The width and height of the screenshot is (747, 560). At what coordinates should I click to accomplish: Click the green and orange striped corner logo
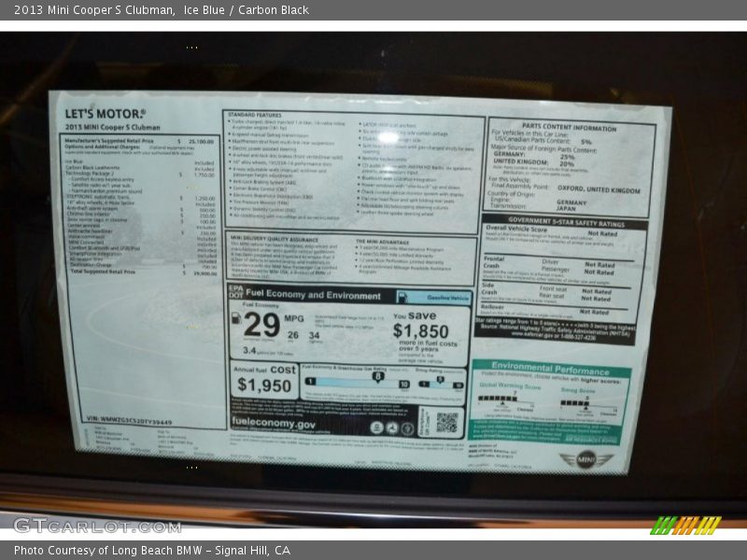coord(685,525)
